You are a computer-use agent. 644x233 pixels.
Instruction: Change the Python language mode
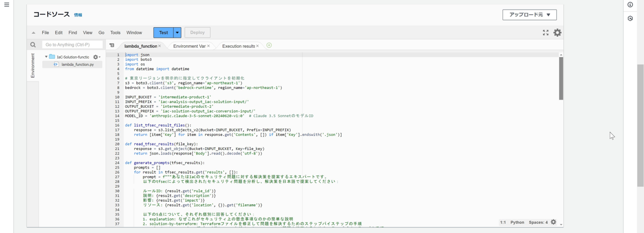coord(517,222)
